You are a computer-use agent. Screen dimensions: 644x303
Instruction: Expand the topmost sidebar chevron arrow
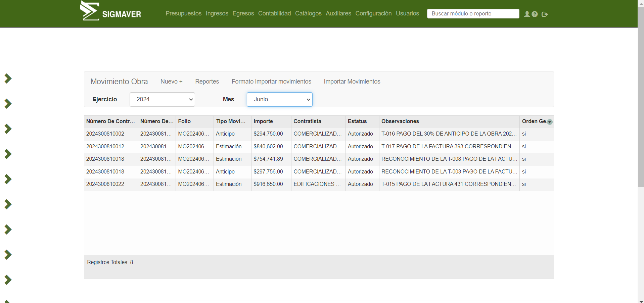click(x=8, y=79)
